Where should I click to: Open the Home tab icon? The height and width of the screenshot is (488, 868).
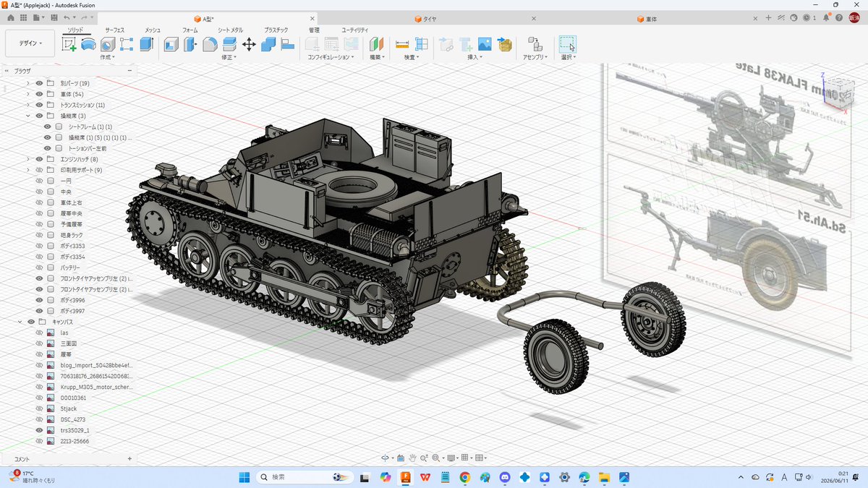pos(11,17)
